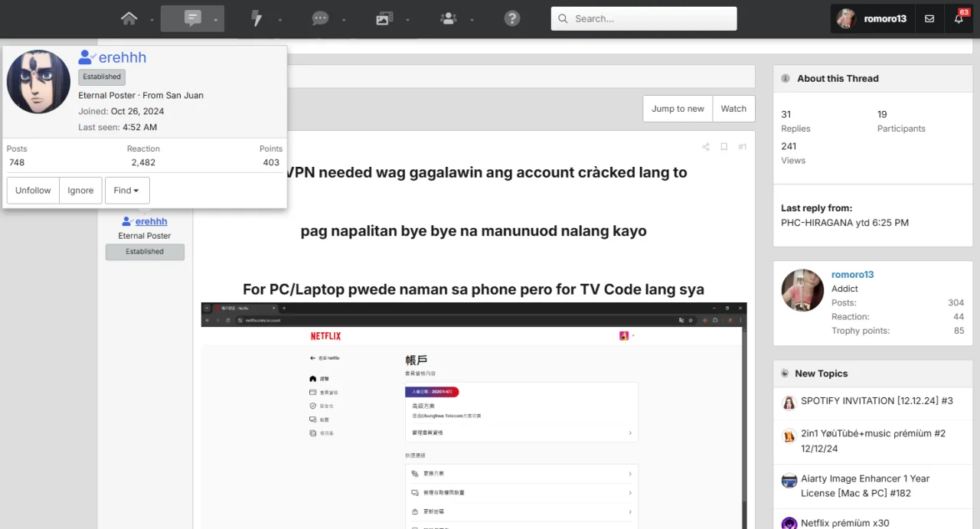This screenshot has width=980, height=529.
Task: Open SPOTIFY INVITATION [12.12.24] #3 topic
Action: (x=877, y=400)
